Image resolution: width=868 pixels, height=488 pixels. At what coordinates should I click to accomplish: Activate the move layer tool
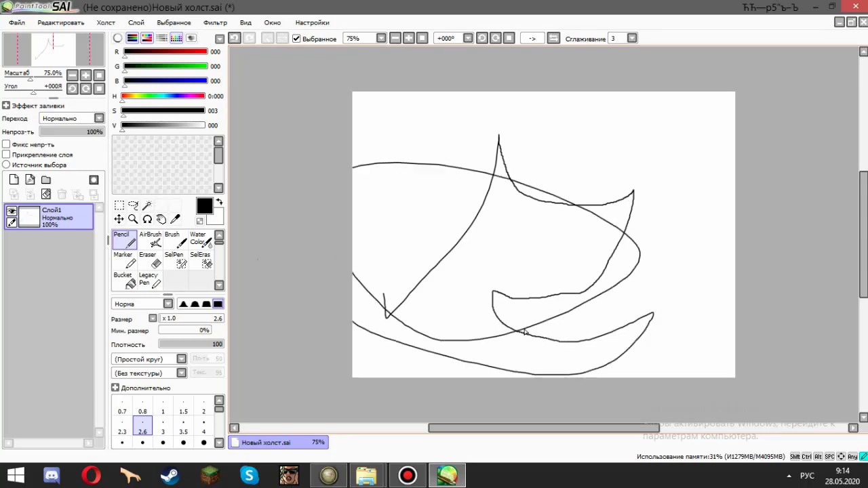[x=119, y=219]
